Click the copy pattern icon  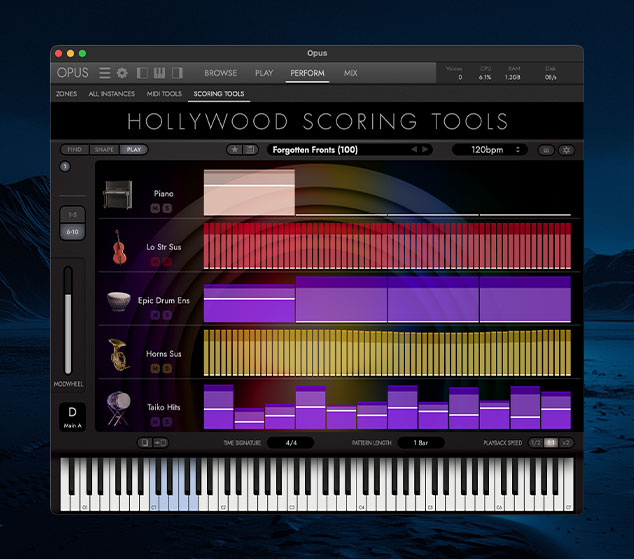click(145, 443)
